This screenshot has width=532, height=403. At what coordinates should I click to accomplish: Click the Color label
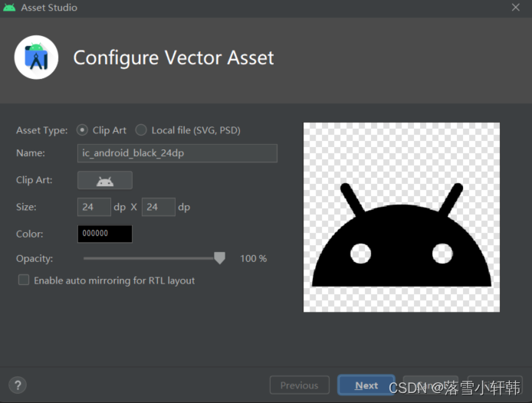point(30,234)
